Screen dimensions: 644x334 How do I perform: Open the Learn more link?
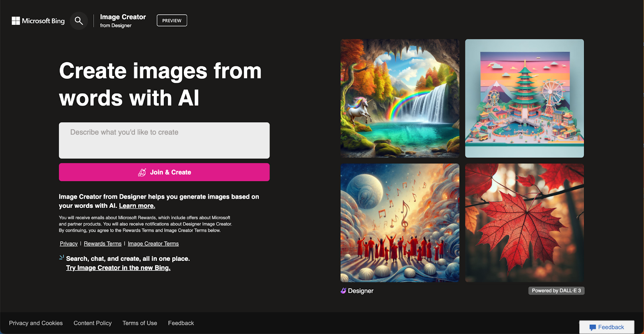(x=137, y=206)
